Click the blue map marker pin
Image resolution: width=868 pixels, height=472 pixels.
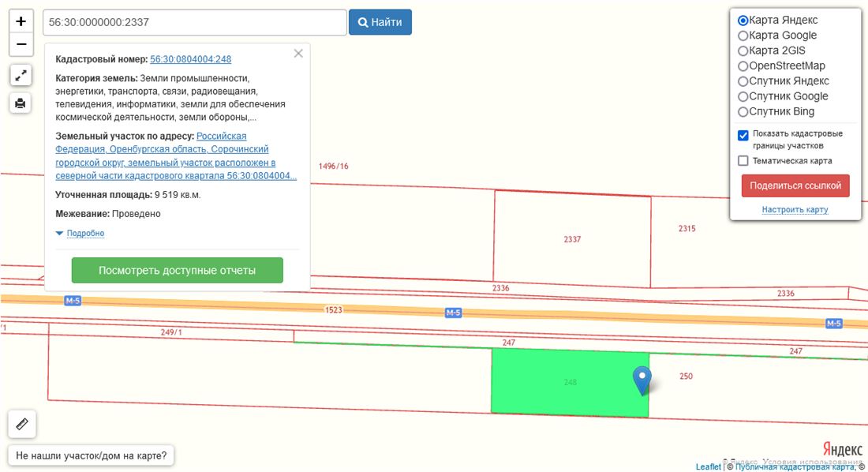click(642, 380)
